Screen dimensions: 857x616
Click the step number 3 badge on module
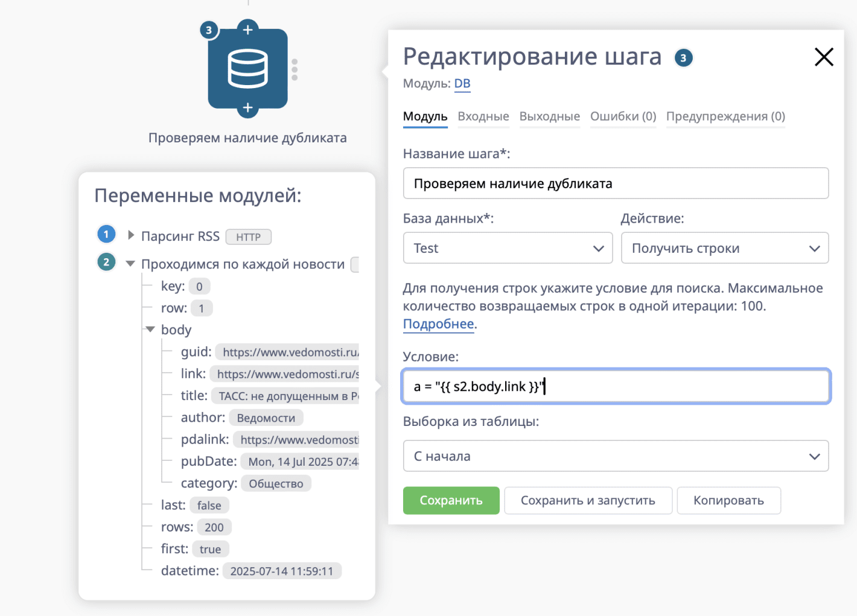point(208,29)
